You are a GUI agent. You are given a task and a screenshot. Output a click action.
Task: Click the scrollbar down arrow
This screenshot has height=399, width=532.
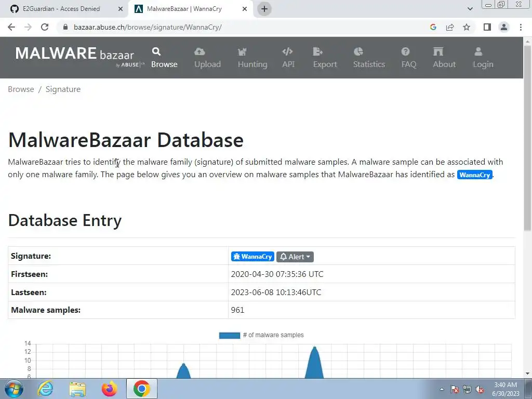pos(527,374)
